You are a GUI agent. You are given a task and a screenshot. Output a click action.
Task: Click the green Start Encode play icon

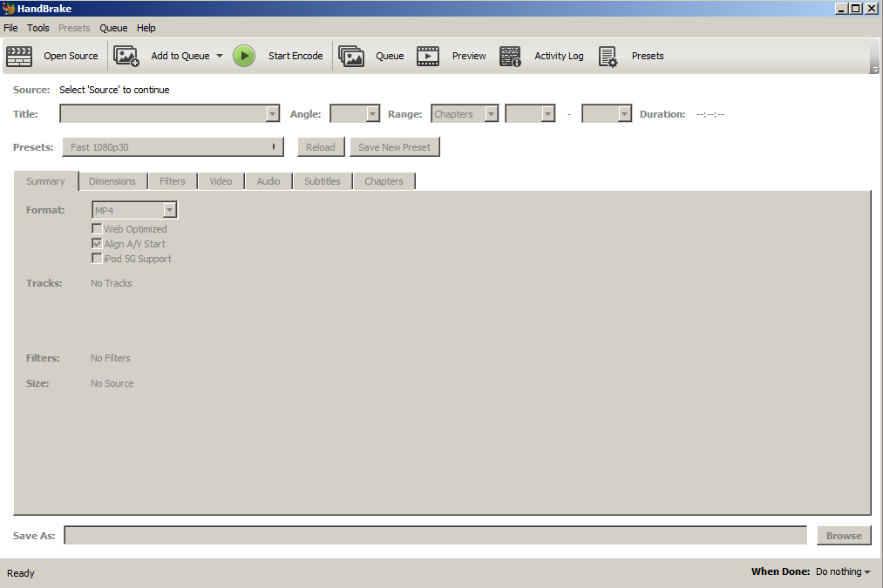click(x=244, y=57)
